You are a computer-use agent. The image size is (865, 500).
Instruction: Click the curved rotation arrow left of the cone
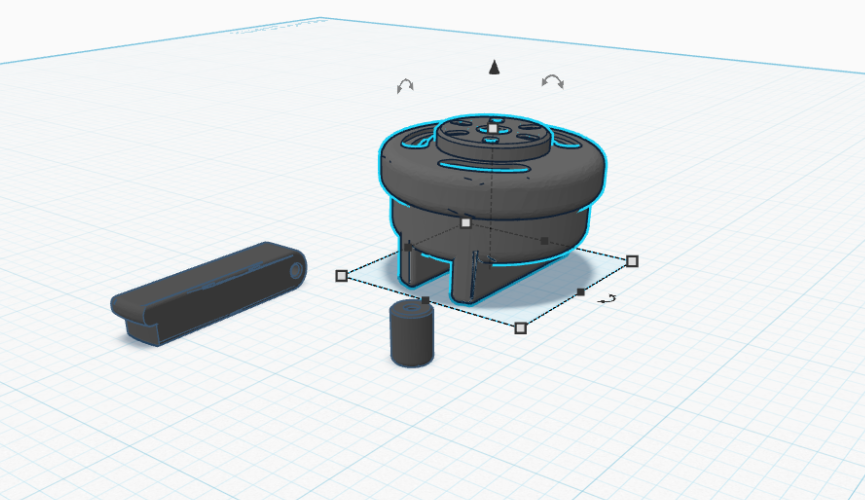pyautogui.click(x=405, y=86)
